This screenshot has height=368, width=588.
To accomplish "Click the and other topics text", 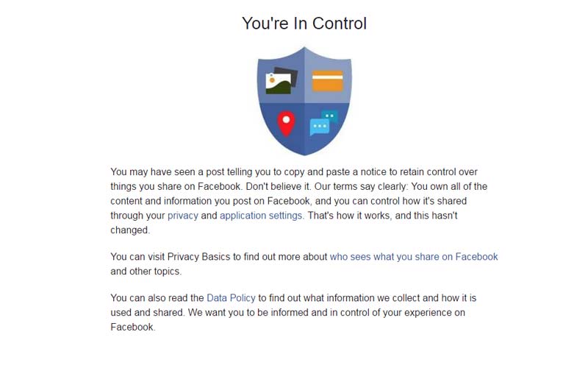I will click(146, 271).
